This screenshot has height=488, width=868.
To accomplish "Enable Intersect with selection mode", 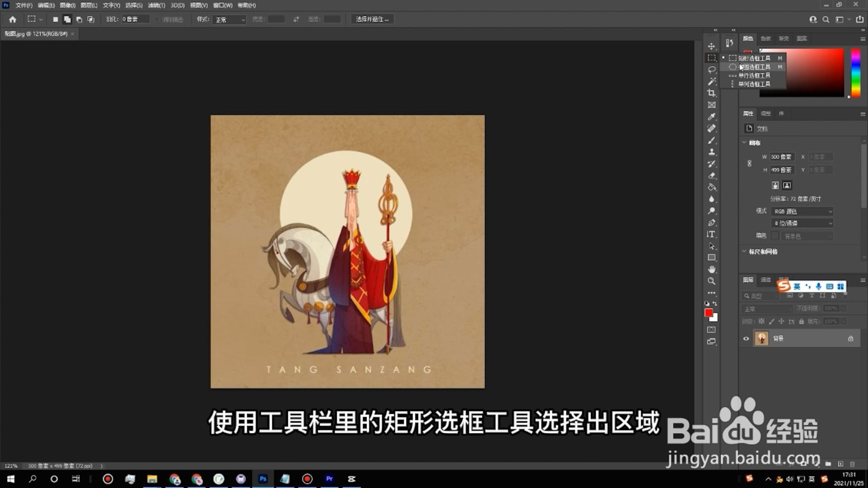I will tap(91, 19).
